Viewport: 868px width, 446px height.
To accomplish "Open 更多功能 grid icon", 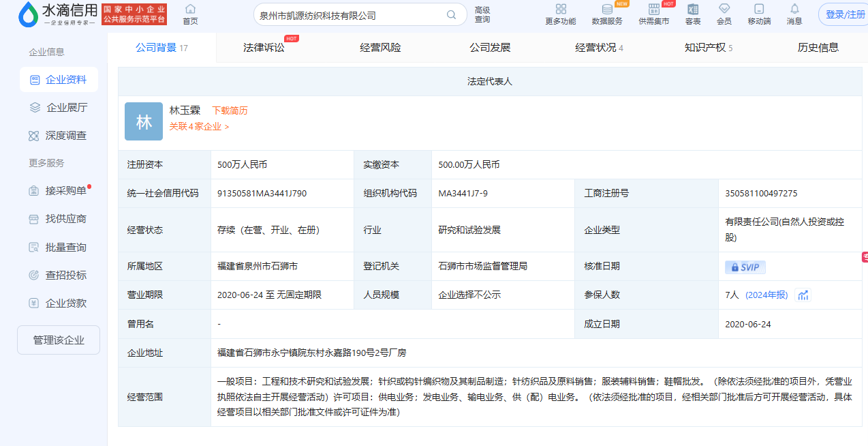I will coord(561,10).
